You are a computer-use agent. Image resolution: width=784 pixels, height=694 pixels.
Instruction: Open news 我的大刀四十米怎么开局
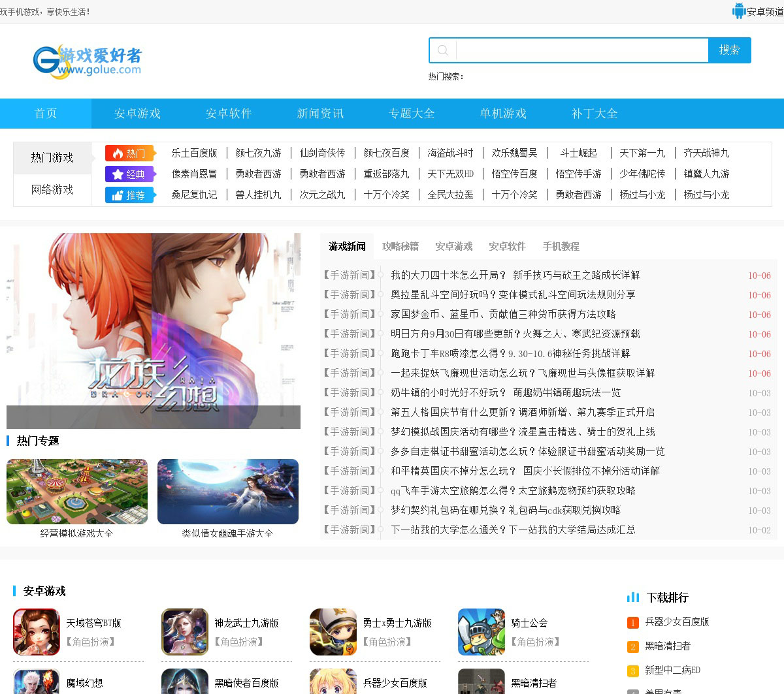click(x=515, y=275)
